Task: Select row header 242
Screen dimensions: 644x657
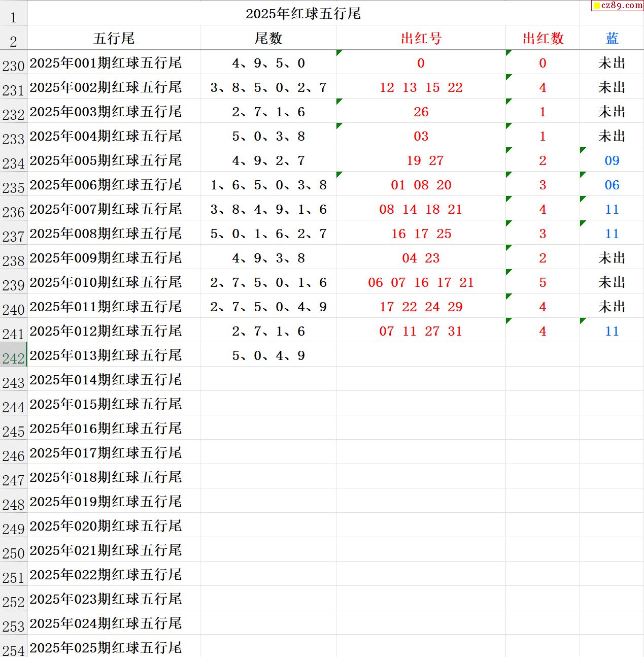Action: click(x=13, y=358)
